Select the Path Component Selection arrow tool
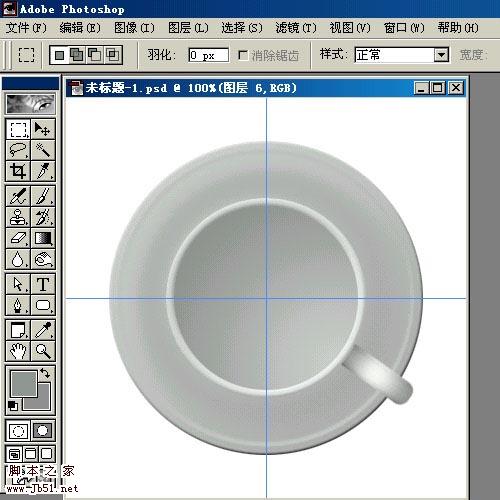The height and width of the screenshot is (500, 500). (18, 284)
